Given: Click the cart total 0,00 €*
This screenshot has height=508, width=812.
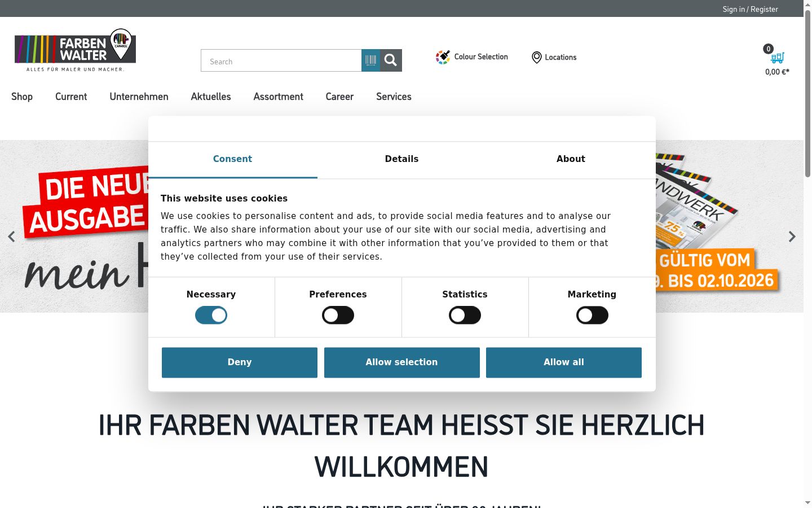Looking at the screenshot, I should pos(777,72).
